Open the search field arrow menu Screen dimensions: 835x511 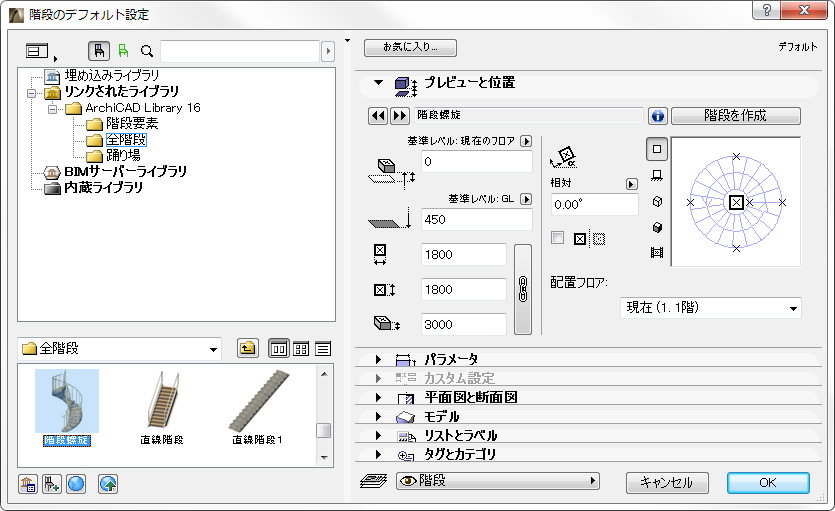point(328,51)
